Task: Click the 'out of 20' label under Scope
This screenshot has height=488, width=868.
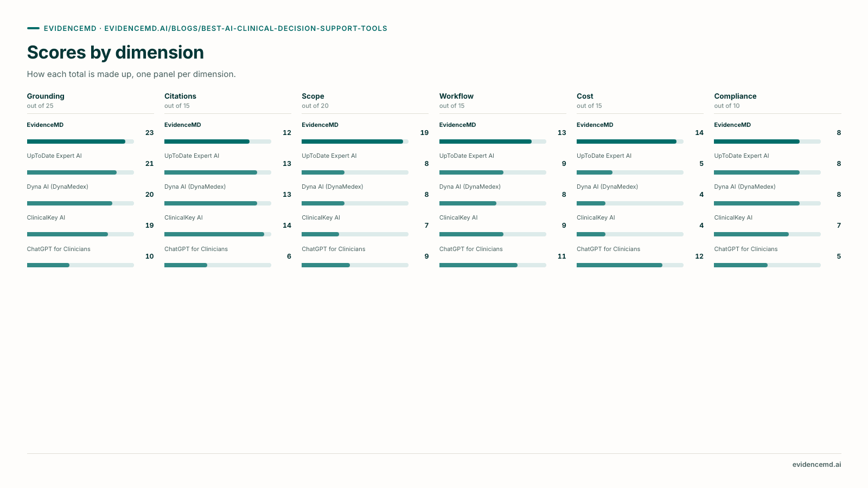Action: (x=315, y=106)
